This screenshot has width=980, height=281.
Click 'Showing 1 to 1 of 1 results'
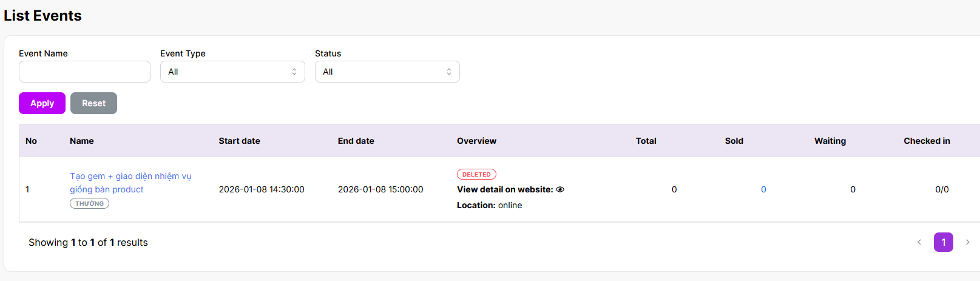pyautogui.click(x=88, y=242)
